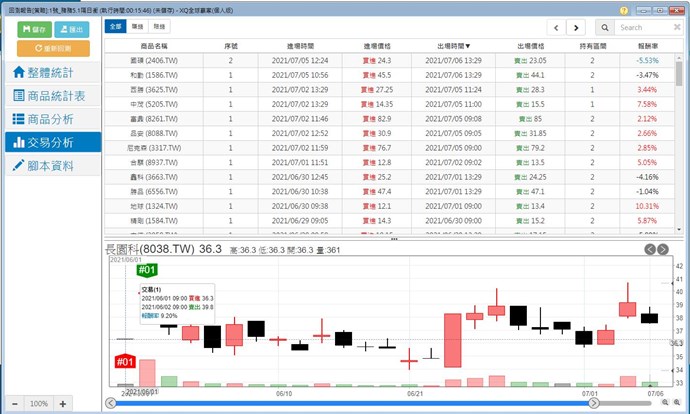Go to next results page arrow
Viewport: 690px width, 414px height.
click(x=576, y=28)
